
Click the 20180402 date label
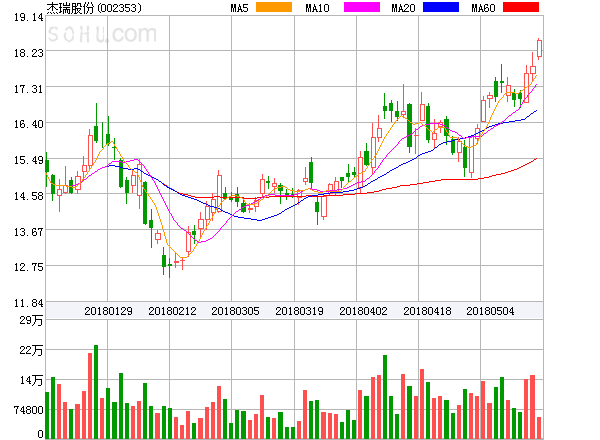click(363, 311)
